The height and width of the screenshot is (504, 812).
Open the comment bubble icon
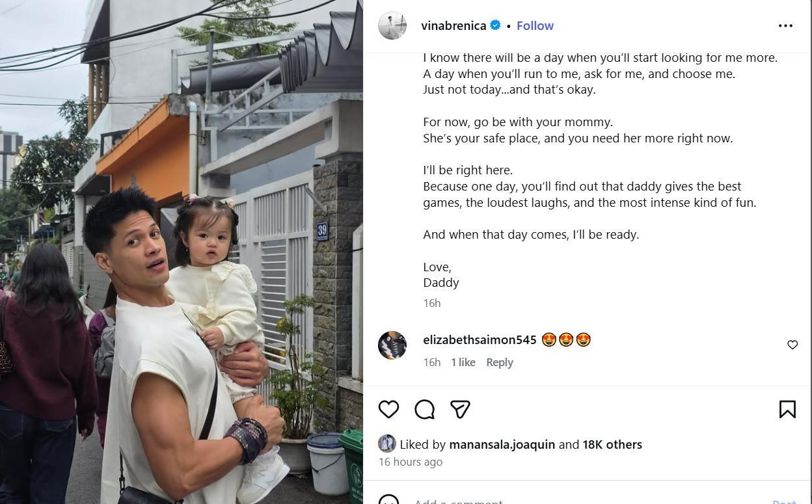pyautogui.click(x=424, y=409)
